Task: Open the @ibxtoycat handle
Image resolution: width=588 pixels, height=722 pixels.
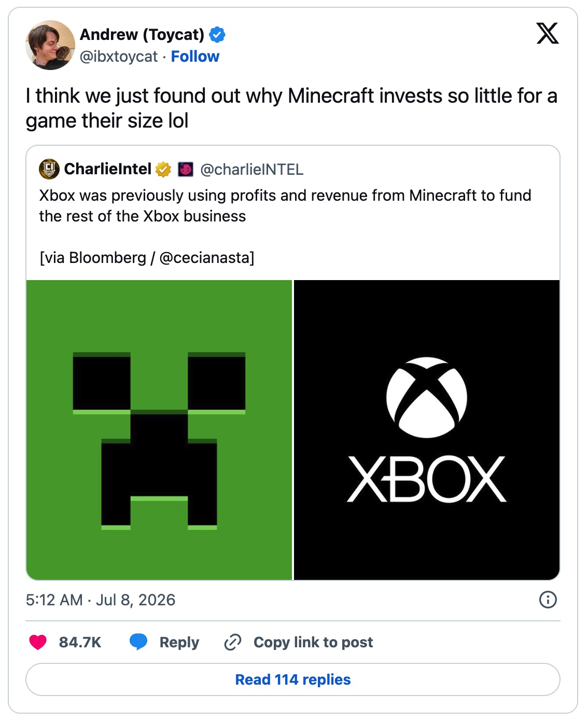Action: click(119, 56)
